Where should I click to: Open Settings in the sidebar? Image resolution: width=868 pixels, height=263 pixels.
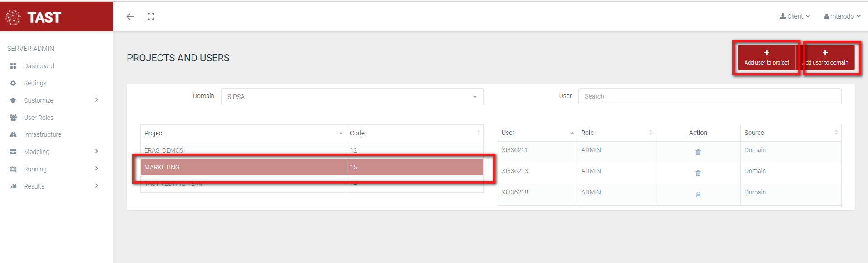point(35,83)
